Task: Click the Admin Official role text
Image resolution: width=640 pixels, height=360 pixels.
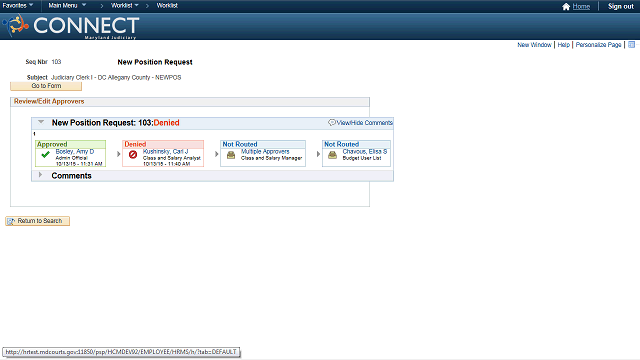Action: click(71, 158)
